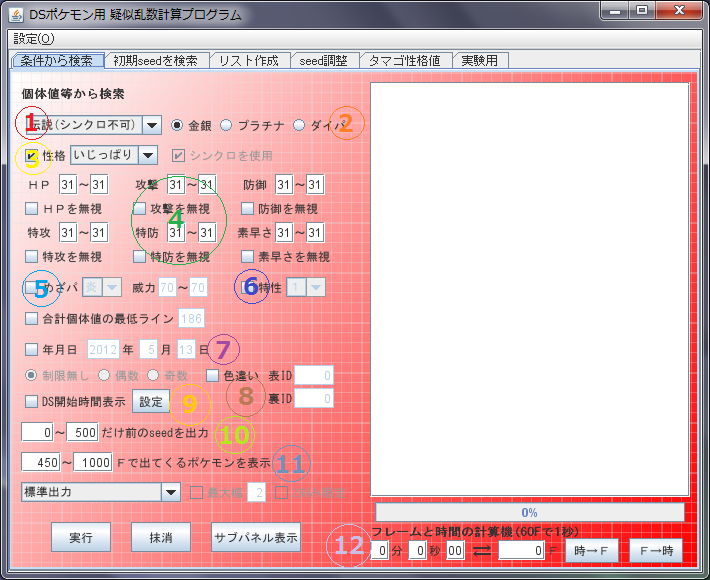Click the 裏ID input field
The height and width of the screenshot is (580, 710).
[314, 398]
